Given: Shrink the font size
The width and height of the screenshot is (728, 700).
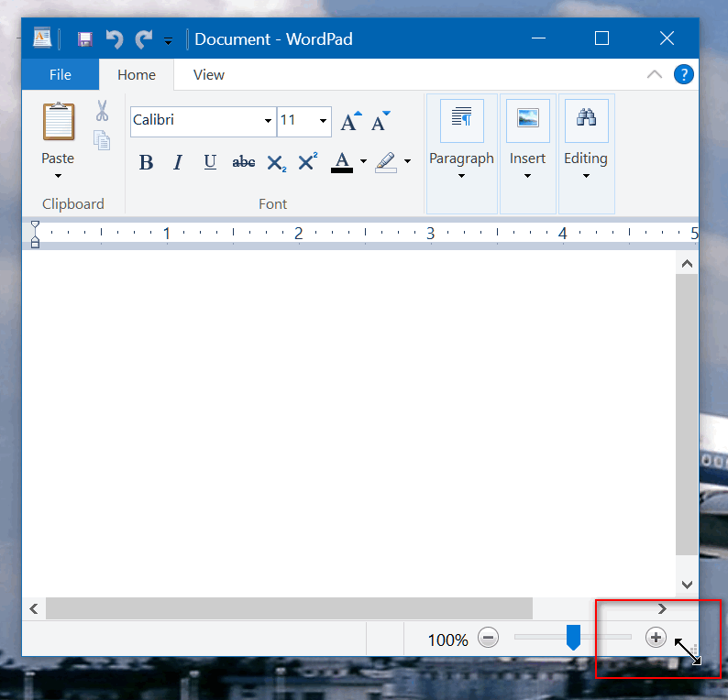Looking at the screenshot, I should pos(381,122).
